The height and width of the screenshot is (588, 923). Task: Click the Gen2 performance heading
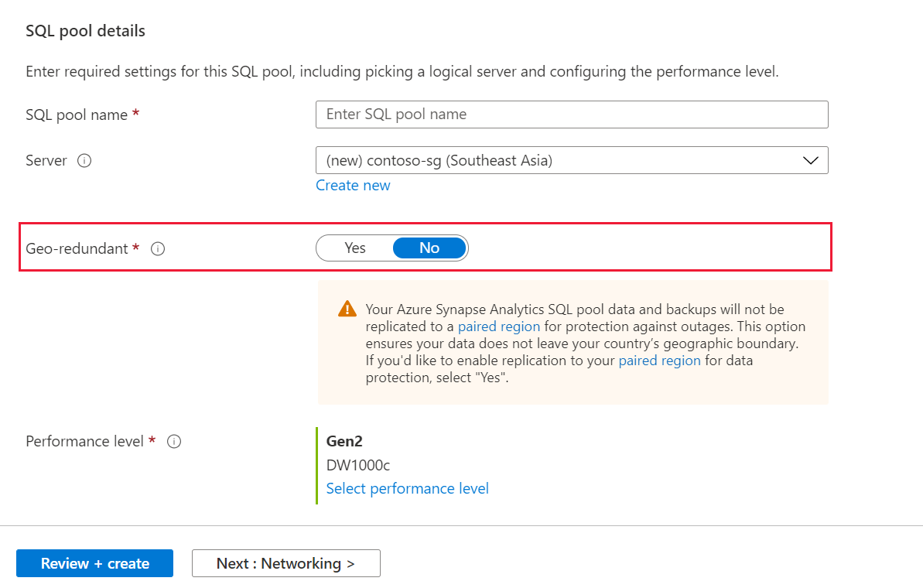pos(344,442)
